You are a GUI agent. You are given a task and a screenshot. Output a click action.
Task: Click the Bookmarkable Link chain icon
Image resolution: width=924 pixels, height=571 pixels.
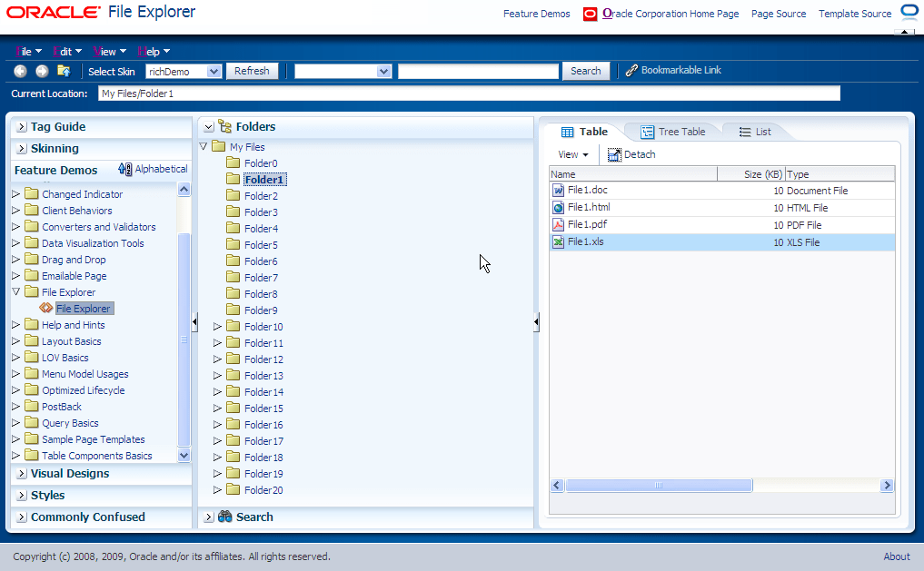coord(632,70)
